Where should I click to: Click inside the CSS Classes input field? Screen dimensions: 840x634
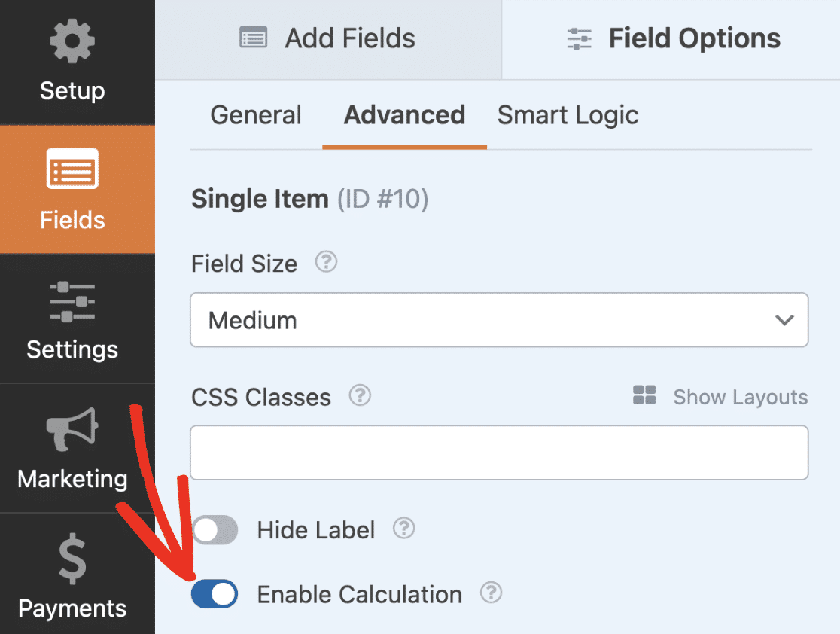point(499,452)
